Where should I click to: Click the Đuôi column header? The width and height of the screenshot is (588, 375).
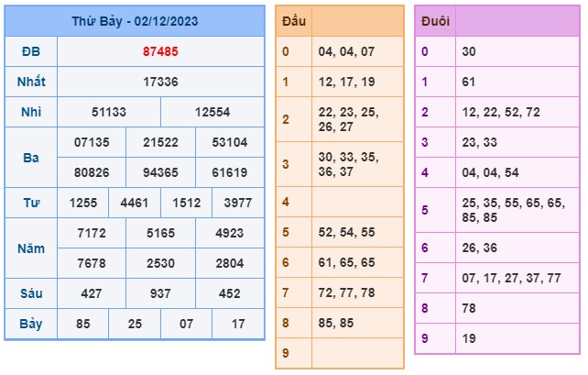435,21
